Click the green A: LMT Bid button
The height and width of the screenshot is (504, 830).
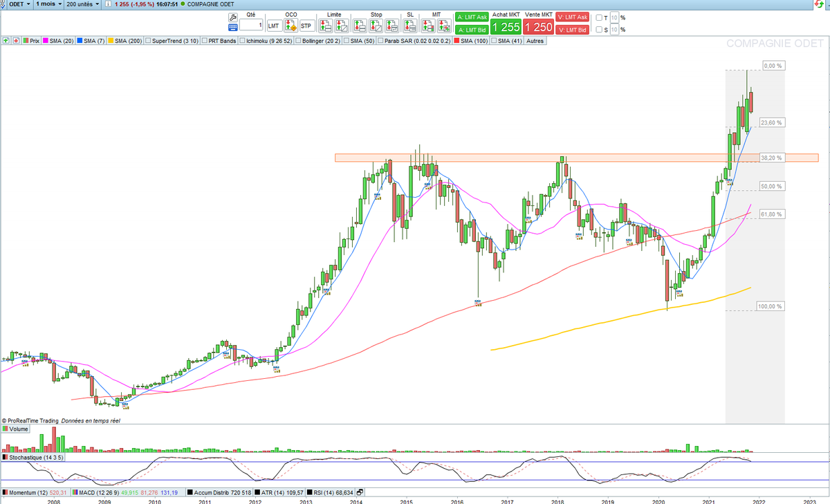pos(470,29)
